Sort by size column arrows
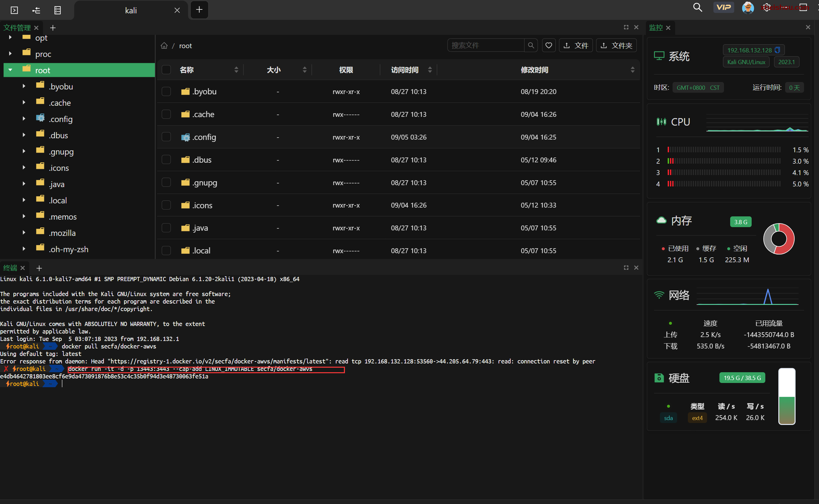This screenshot has height=504, width=819. coord(304,70)
